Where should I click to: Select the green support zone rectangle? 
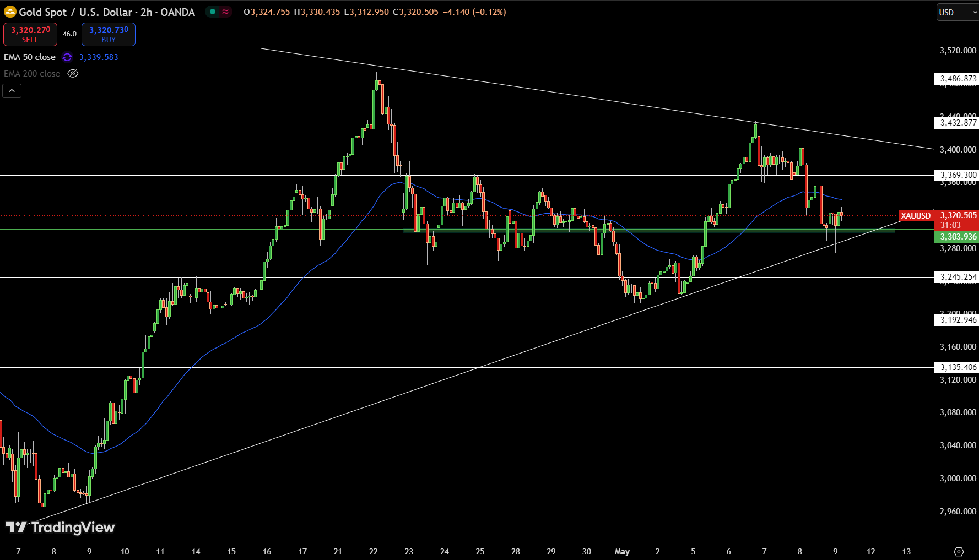click(649, 231)
